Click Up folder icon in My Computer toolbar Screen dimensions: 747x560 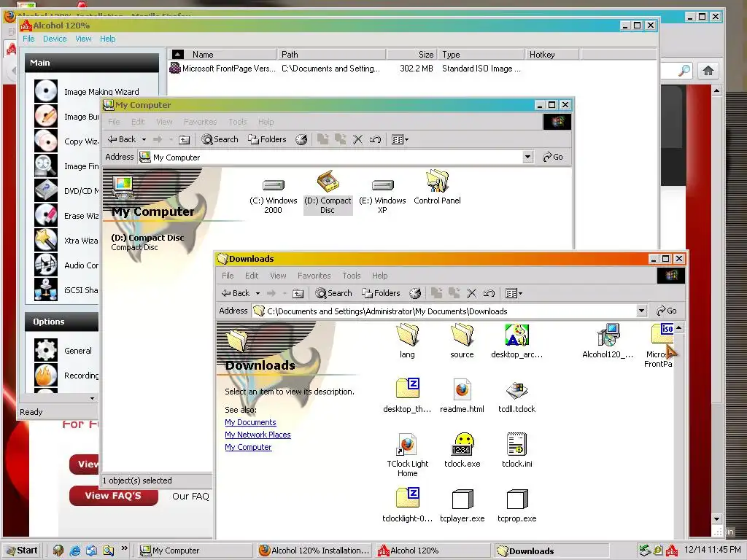pos(185,139)
